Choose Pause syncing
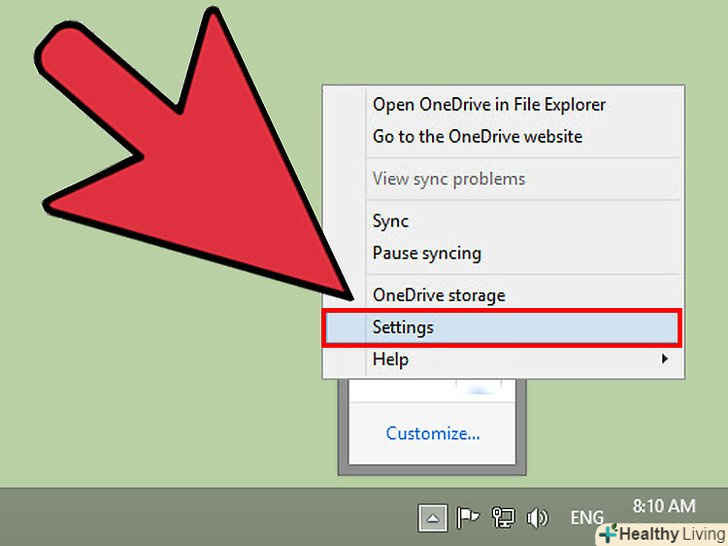The height and width of the screenshot is (546, 728). tap(503, 254)
